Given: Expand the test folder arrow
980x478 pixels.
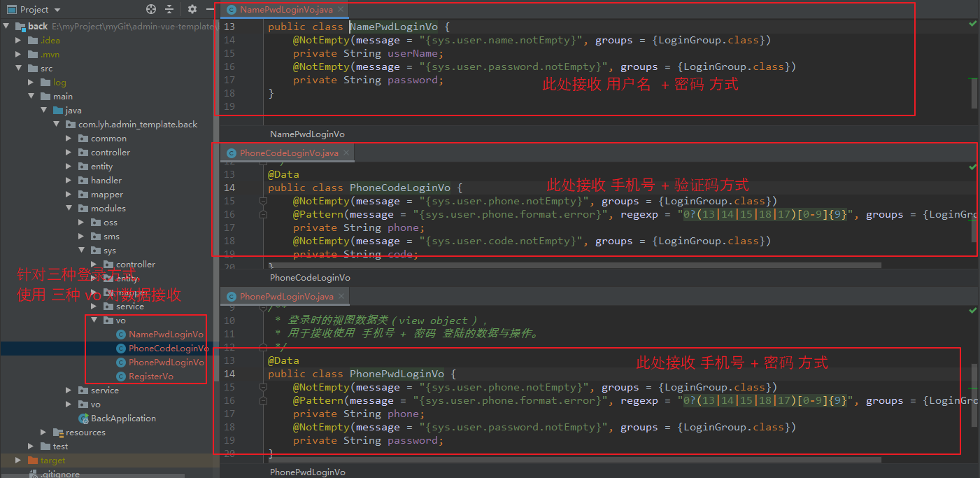Looking at the screenshot, I should click(31, 447).
